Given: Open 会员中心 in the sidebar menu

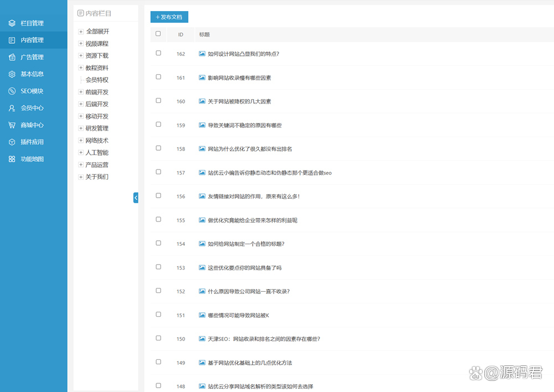Looking at the screenshot, I should [34, 108].
